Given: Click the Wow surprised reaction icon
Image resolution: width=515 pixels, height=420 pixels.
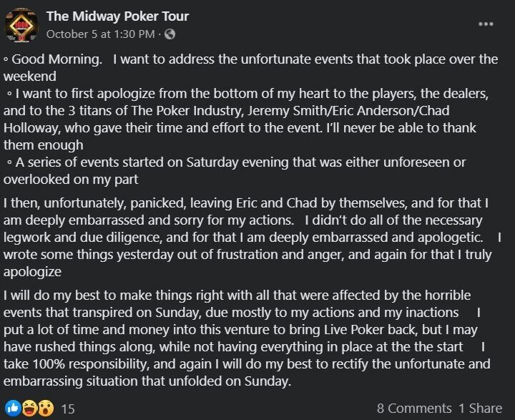Looking at the screenshot, I should coord(46,409).
